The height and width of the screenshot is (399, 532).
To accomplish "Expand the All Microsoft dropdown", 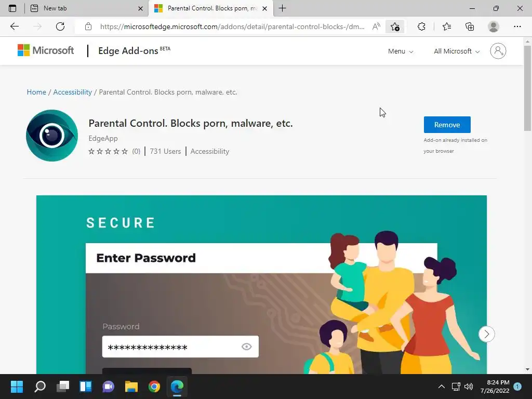I will point(456,51).
